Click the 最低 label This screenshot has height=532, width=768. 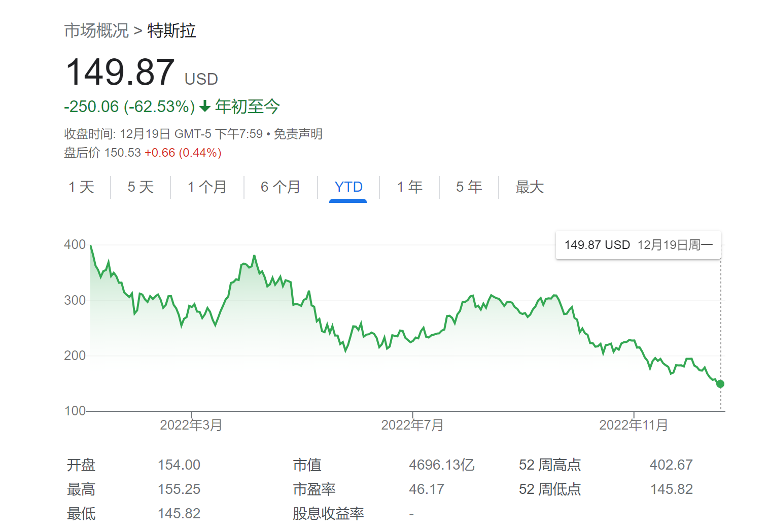click(x=81, y=513)
